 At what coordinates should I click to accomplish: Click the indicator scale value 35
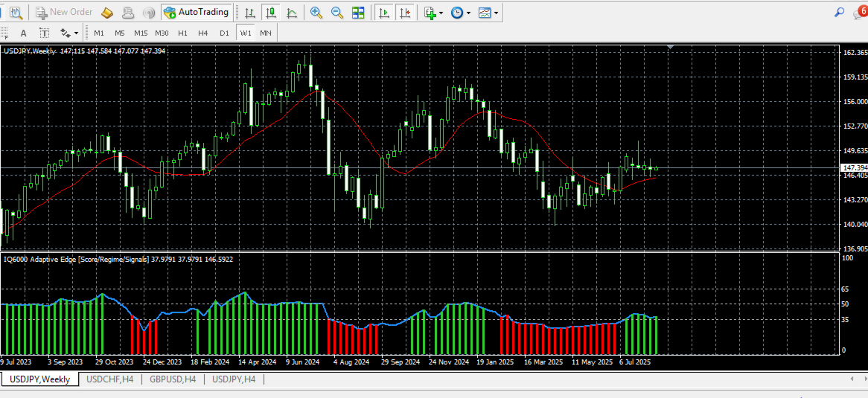(846, 319)
